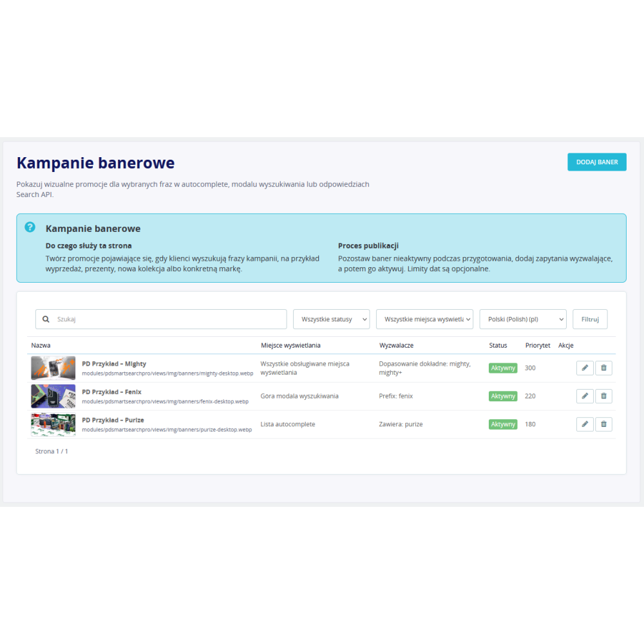The width and height of the screenshot is (644, 644).
Task: Click the Lista autocomplete cell
Action: (287, 424)
